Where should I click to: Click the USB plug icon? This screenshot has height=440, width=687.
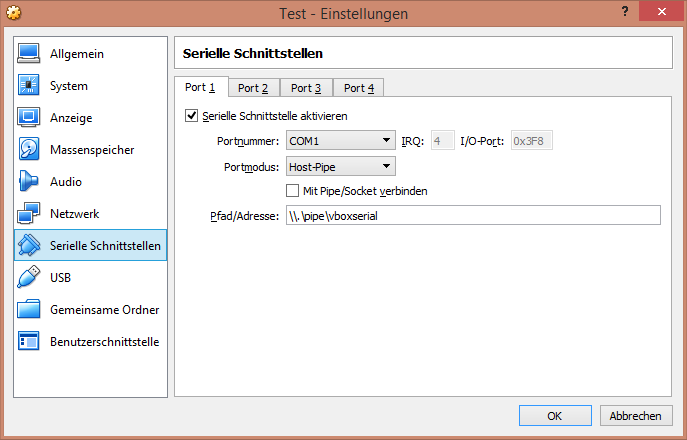[28, 278]
